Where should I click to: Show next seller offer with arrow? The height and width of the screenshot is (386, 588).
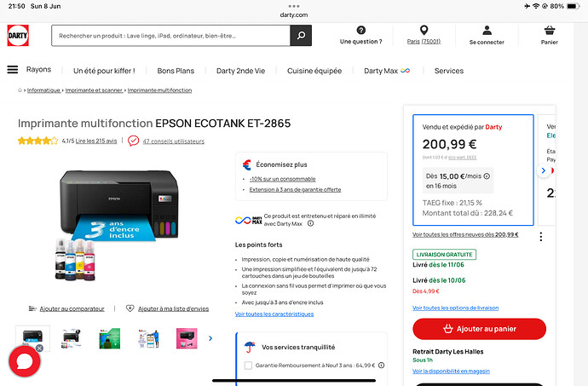tap(543, 170)
